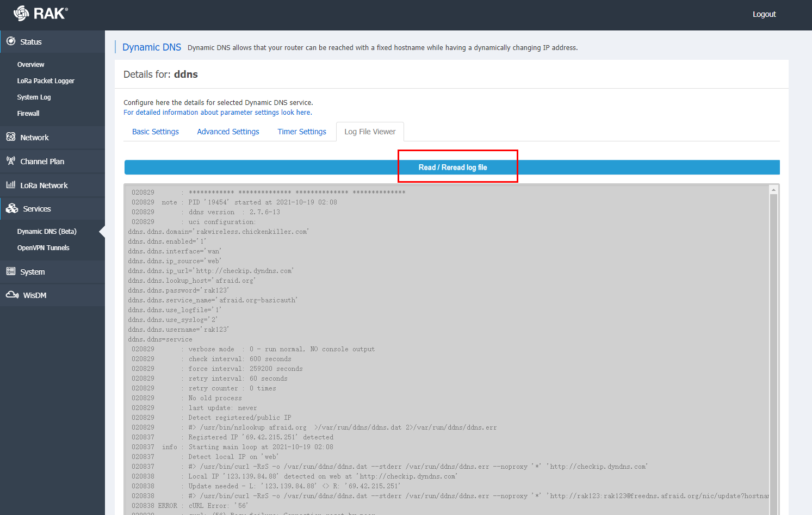This screenshot has height=515, width=812.
Task: Click the Read / Reread log file button
Action: [x=452, y=167]
